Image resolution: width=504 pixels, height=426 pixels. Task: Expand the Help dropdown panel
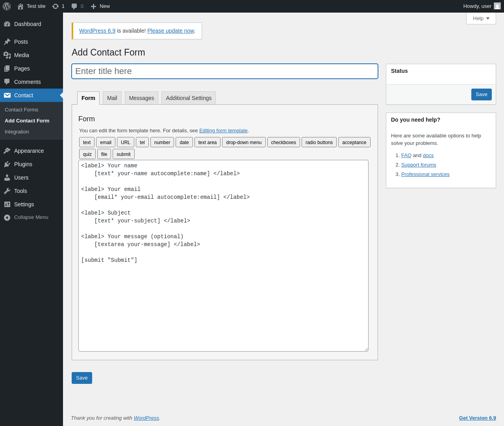pos(481,19)
